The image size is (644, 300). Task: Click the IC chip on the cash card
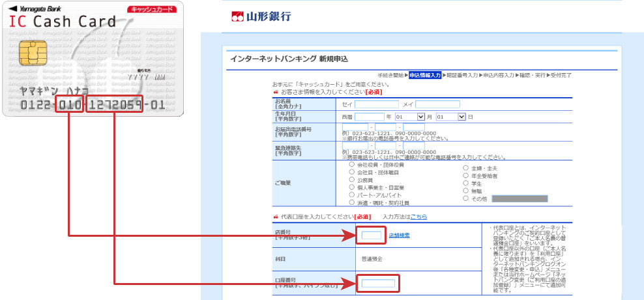31,51
